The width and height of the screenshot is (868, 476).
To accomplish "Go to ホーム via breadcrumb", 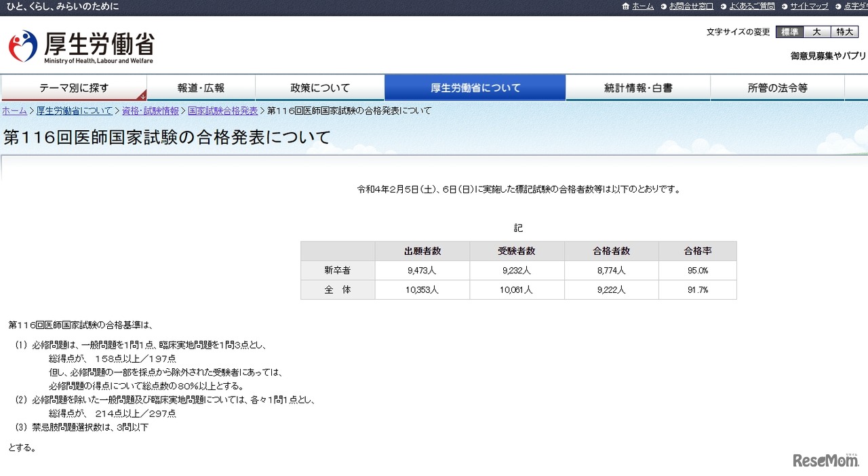I will [x=14, y=111].
